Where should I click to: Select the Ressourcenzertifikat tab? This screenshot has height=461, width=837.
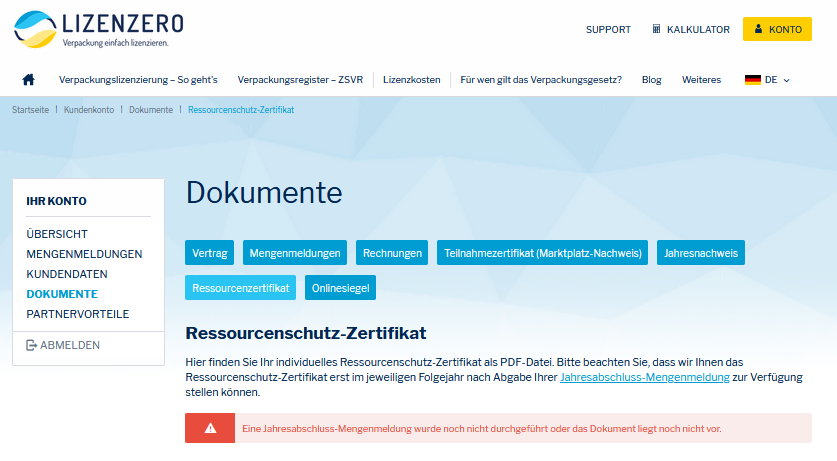[x=240, y=288]
